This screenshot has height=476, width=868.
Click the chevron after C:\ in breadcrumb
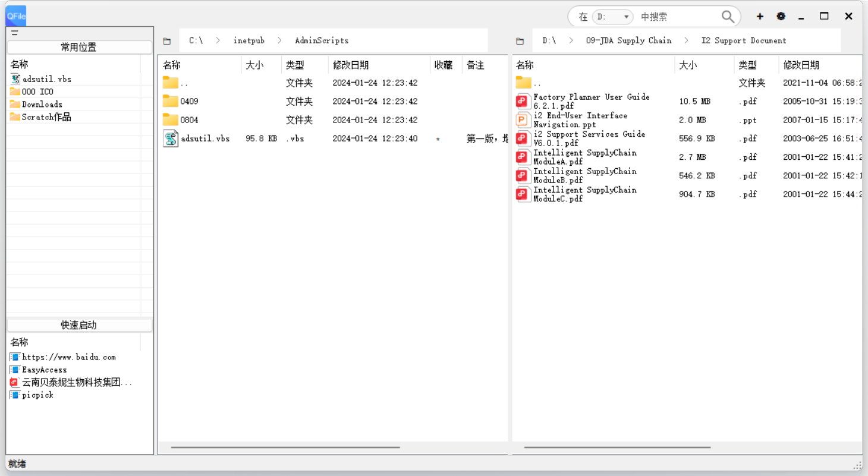218,40
